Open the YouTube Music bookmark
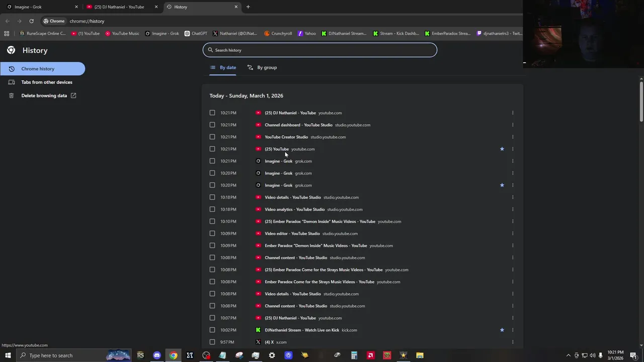The height and width of the screenshot is (362, 644). click(122, 34)
